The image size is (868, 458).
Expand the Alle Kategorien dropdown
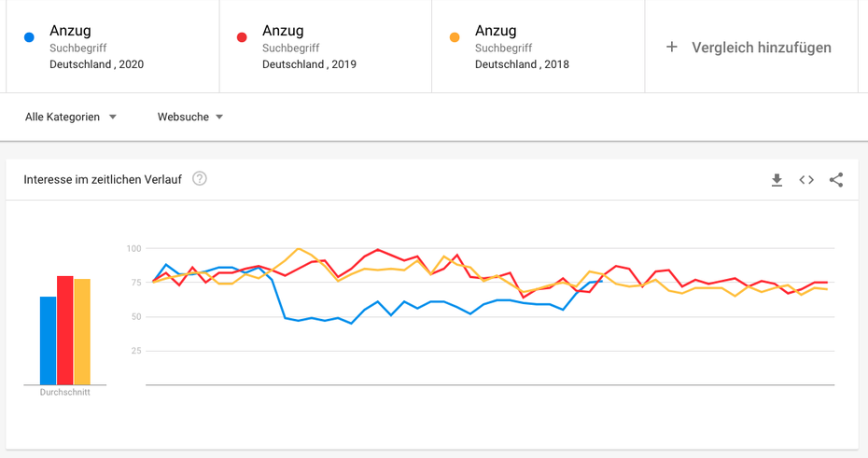(71, 117)
